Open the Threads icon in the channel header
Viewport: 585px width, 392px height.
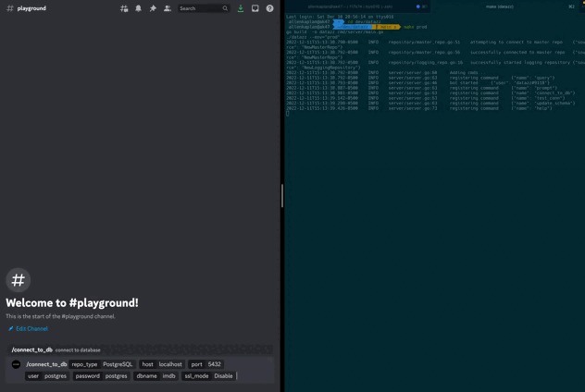[124, 8]
